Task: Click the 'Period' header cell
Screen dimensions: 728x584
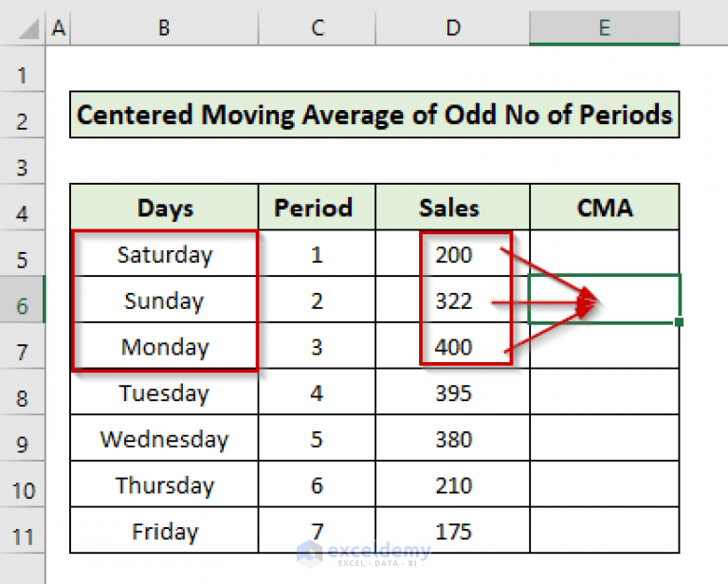Action: (317, 207)
